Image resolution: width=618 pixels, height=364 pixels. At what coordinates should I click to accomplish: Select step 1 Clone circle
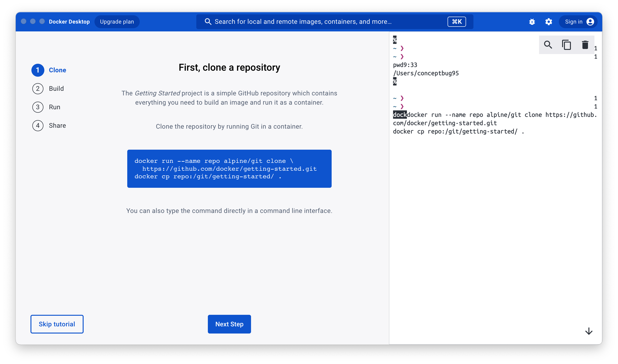point(38,70)
